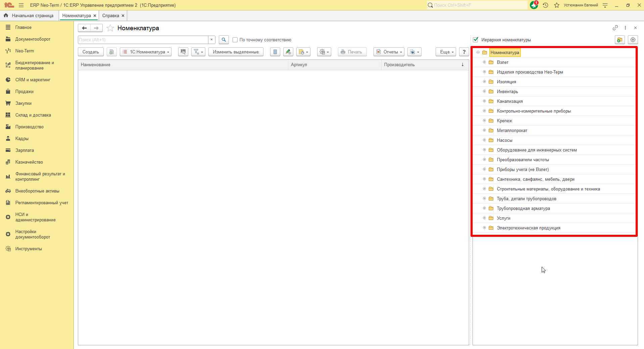Click Изменить выделенные button

[236, 52]
